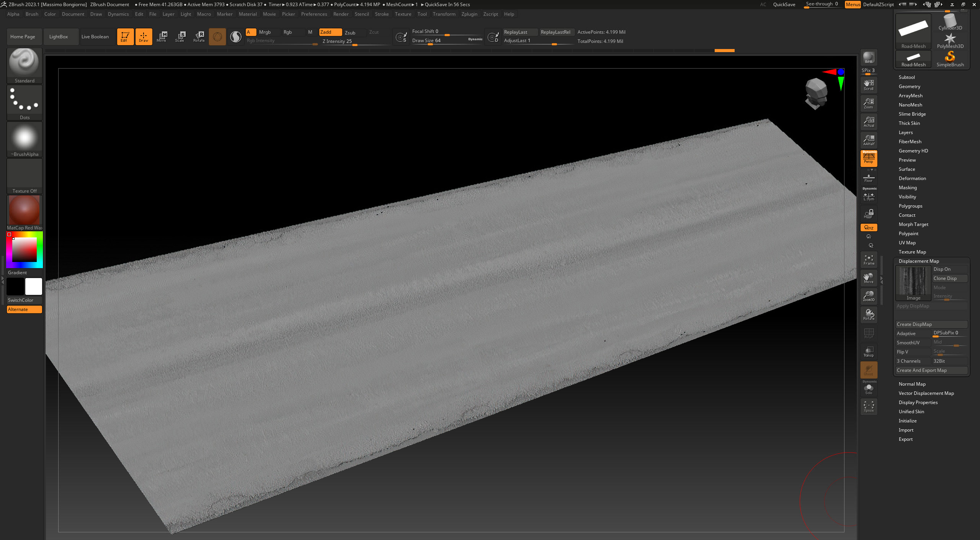The width and height of the screenshot is (980, 540).
Task: Open the Standard brush picker
Action: 24,65
